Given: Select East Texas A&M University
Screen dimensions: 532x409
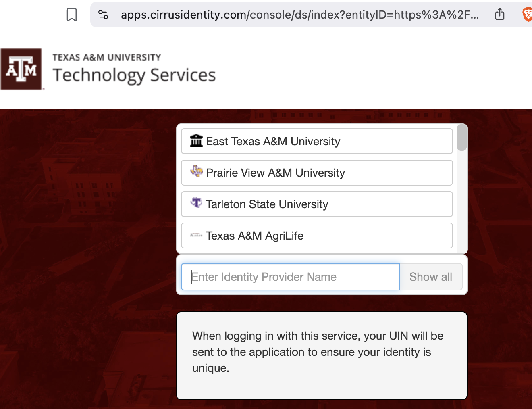Looking at the screenshot, I should [x=317, y=141].
